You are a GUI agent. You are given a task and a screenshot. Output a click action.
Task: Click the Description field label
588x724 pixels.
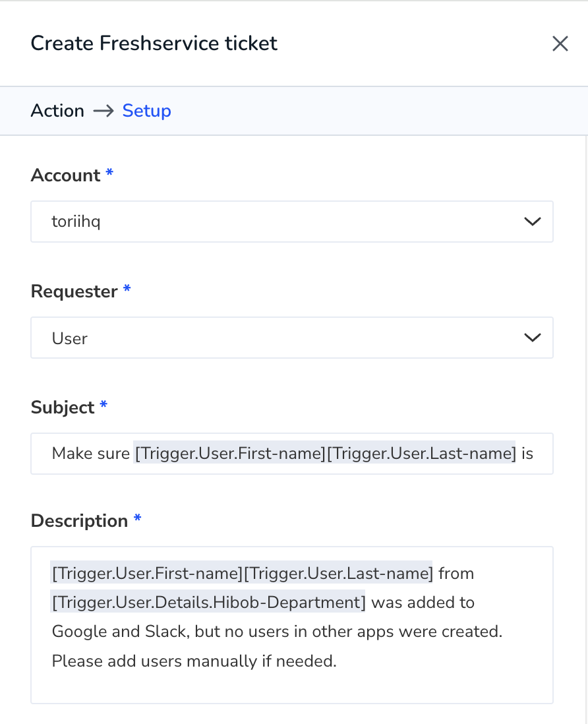tap(79, 521)
